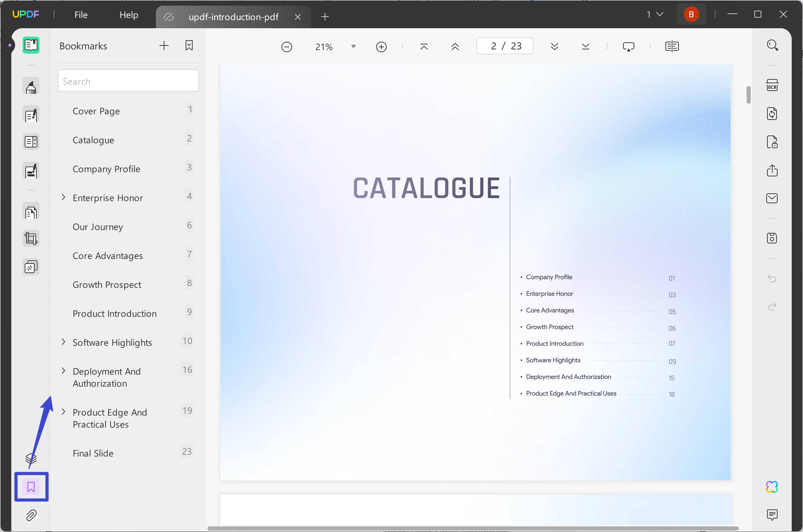Open the UPDF AI assistant icon

click(x=772, y=487)
